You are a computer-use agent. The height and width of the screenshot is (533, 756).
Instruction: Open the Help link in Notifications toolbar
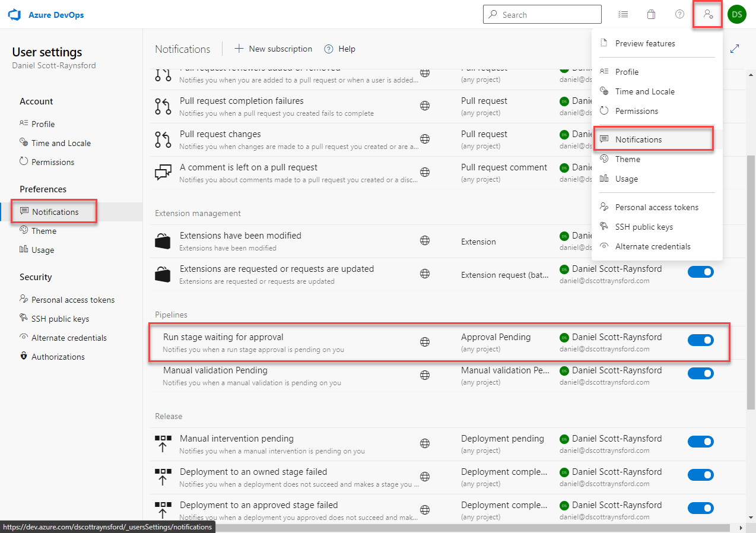point(340,49)
